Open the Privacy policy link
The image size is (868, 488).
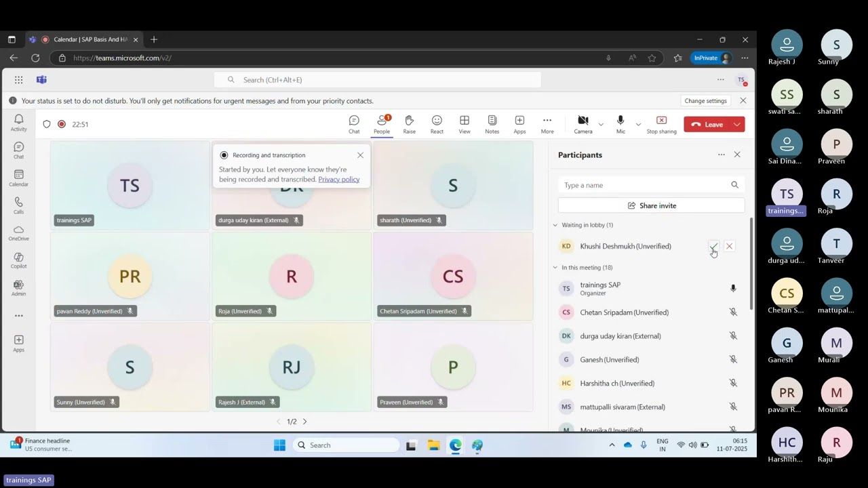(338, 180)
